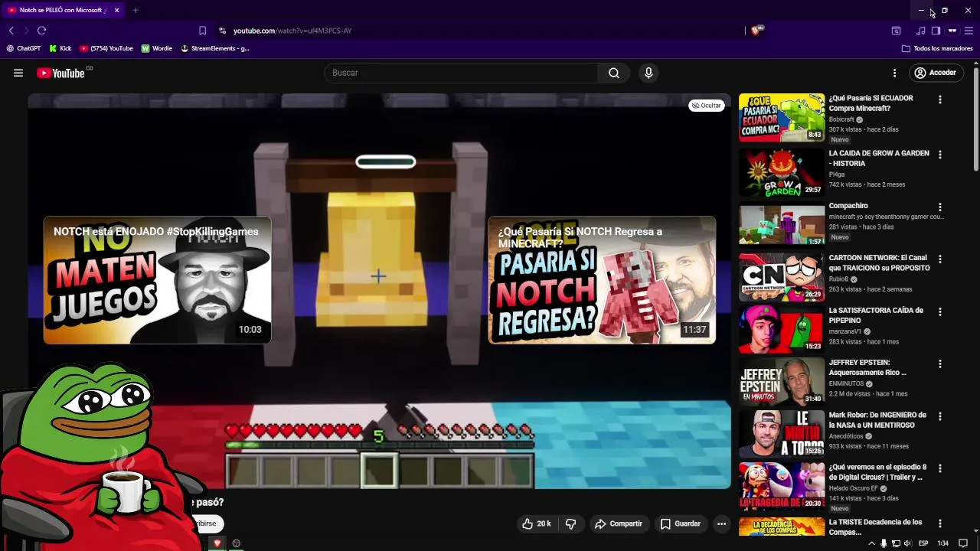Click Guardar save button
This screenshot has width=980, height=551.
pos(680,523)
